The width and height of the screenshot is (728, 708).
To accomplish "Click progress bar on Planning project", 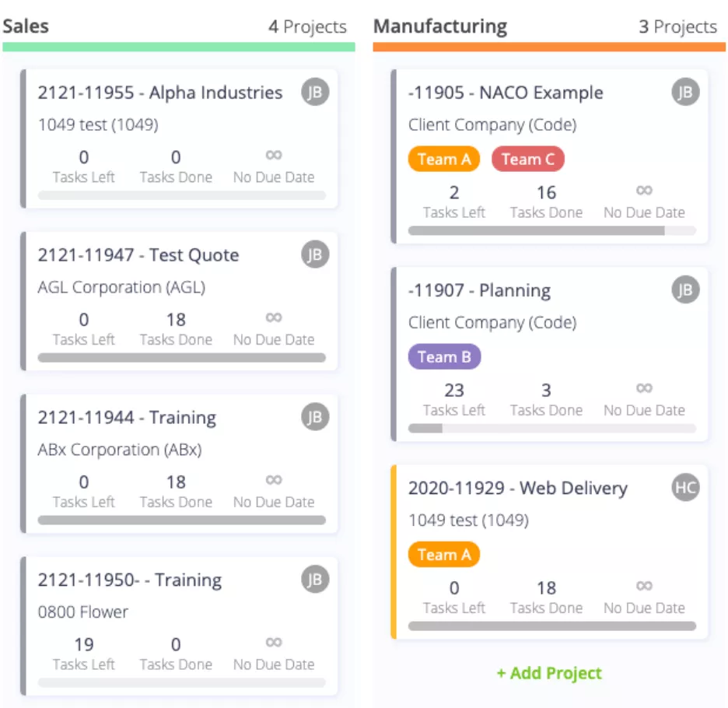I will pos(552,429).
